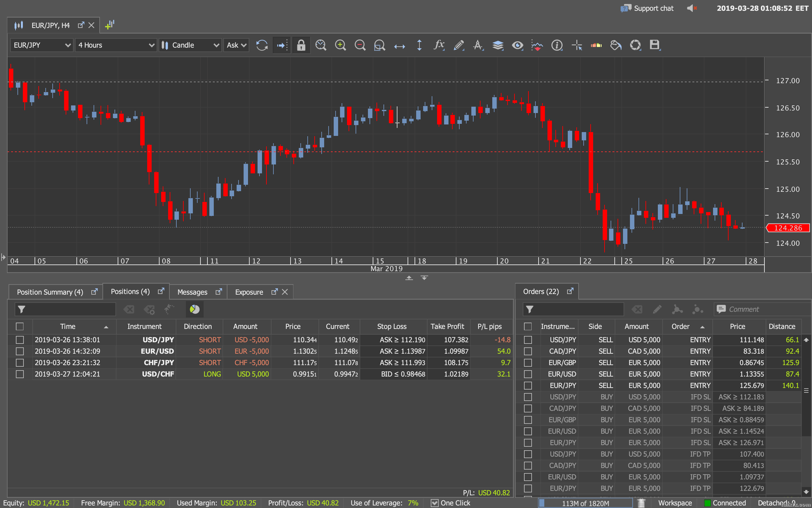Image resolution: width=812 pixels, height=508 pixels.
Task: Click the muted speaker icon
Action: tap(692, 8)
